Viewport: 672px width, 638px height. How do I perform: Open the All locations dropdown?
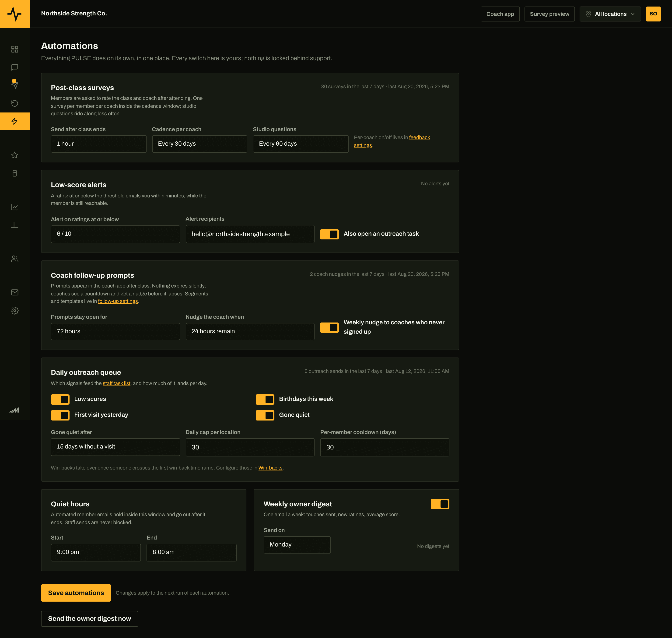(610, 14)
